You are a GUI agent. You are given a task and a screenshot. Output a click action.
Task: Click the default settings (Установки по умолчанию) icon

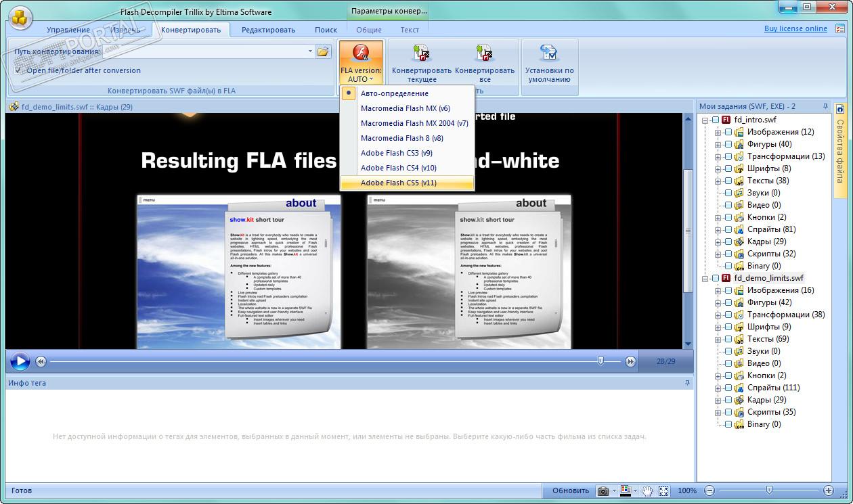pyautogui.click(x=549, y=53)
